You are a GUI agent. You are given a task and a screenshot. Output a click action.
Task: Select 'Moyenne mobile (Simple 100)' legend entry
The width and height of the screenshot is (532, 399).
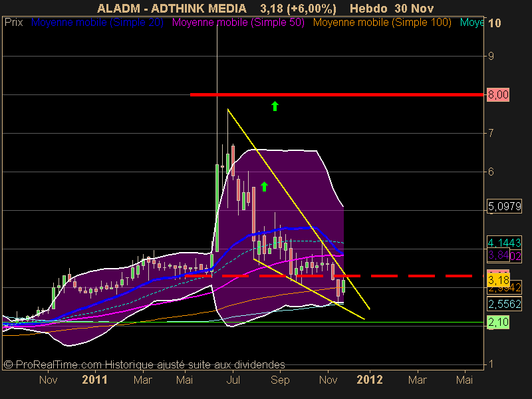point(382,23)
